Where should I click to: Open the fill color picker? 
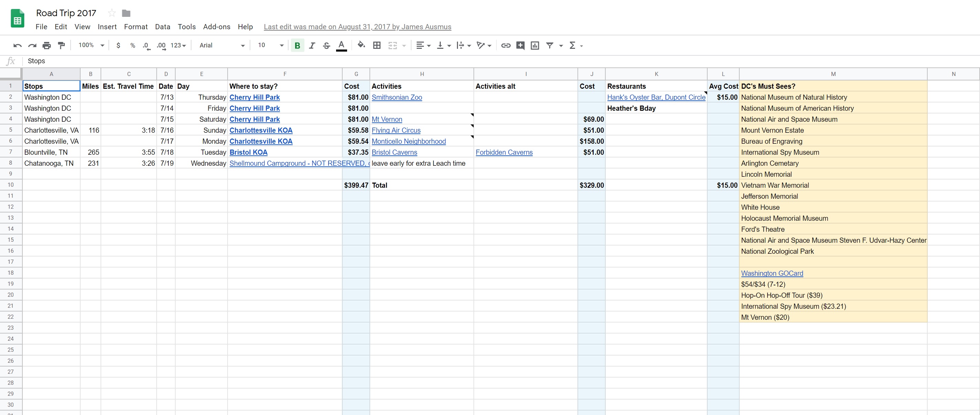[361, 45]
